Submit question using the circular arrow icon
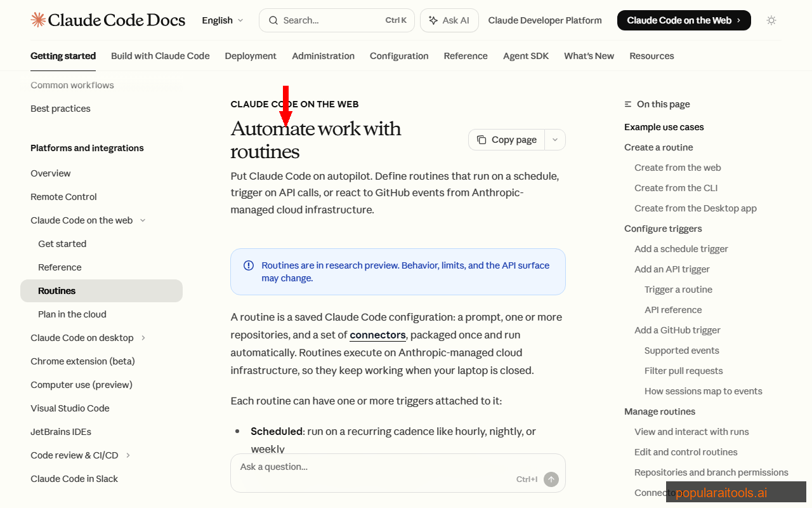This screenshot has width=812, height=508. coord(551,479)
